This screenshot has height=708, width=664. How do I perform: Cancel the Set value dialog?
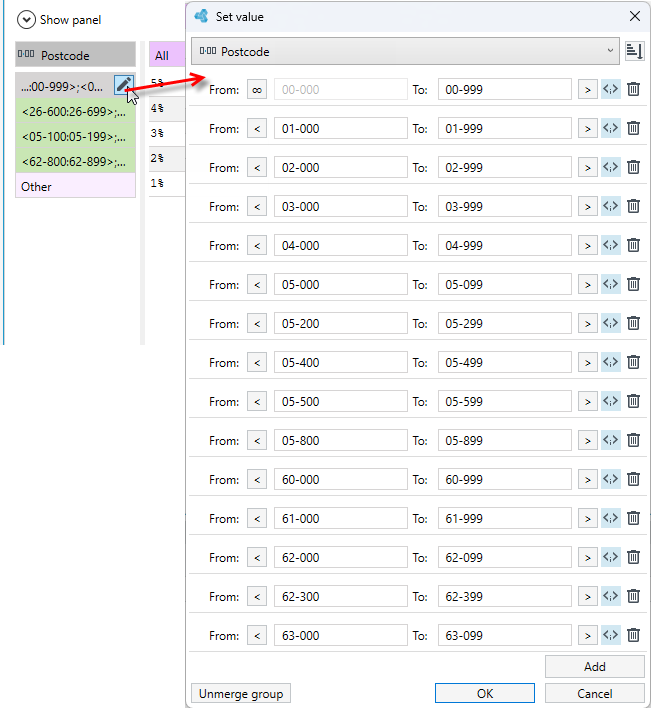pyautogui.click(x=594, y=693)
